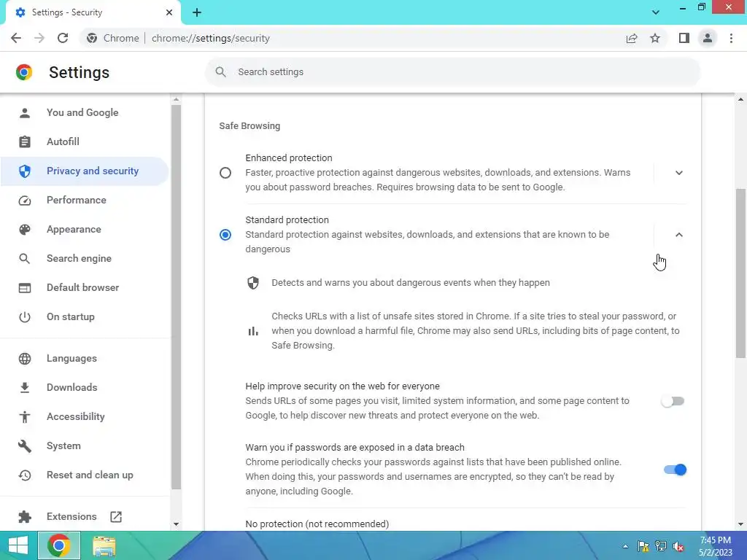Click the sidebar scrollbar up arrow
747x560 pixels.
[x=177, y=99]
